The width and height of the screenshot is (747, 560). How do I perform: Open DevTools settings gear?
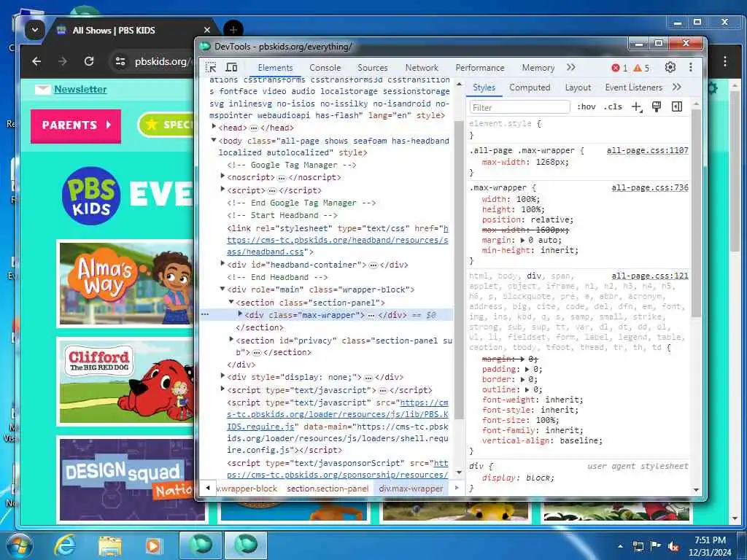coord(670,68)
